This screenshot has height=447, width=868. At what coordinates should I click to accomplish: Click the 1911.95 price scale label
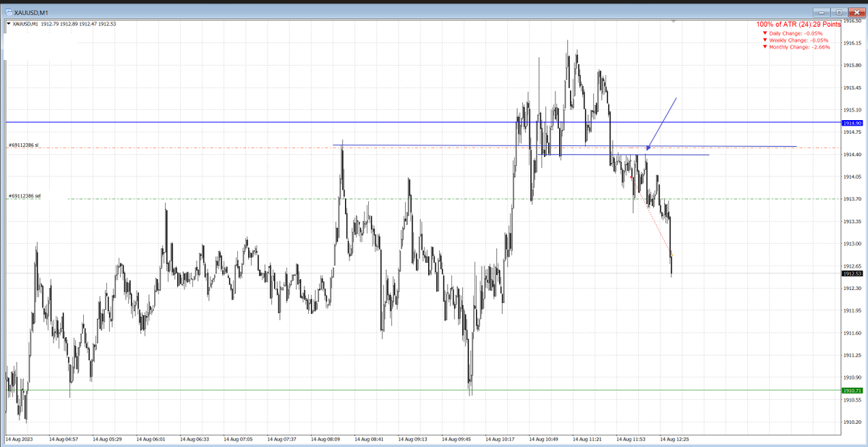853,310
